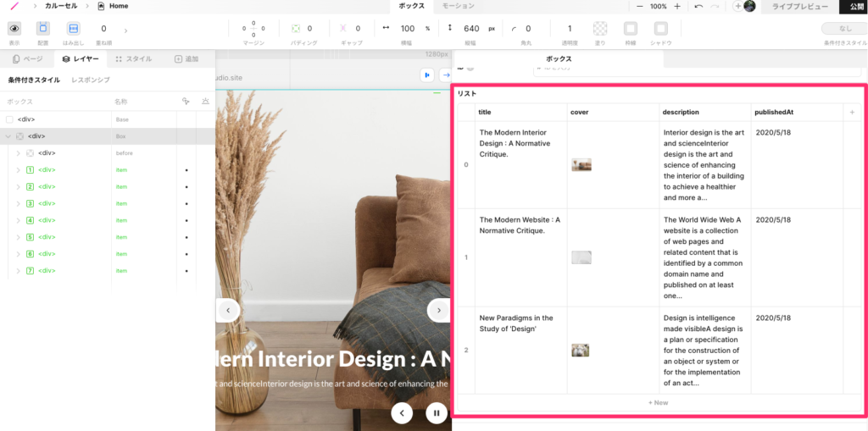
Task: Expand the item layer numbered 1
Action: click(18, 170)
